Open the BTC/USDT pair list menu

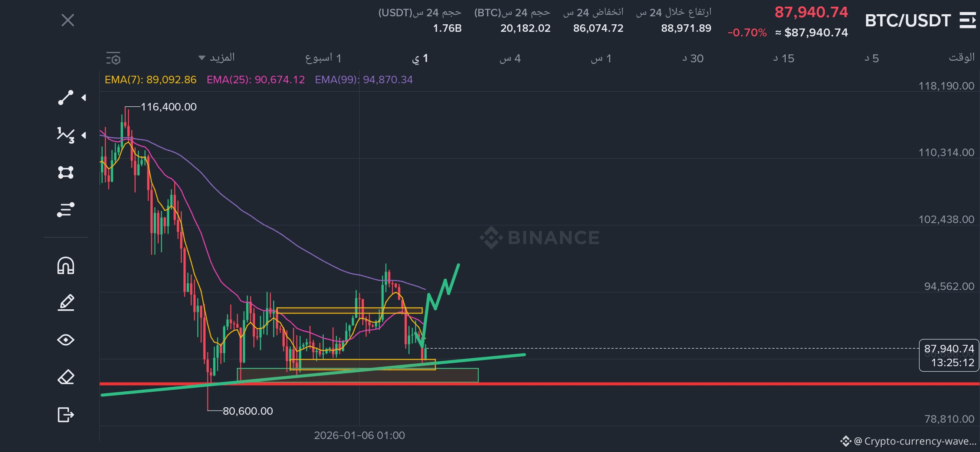tap(967, 20)
